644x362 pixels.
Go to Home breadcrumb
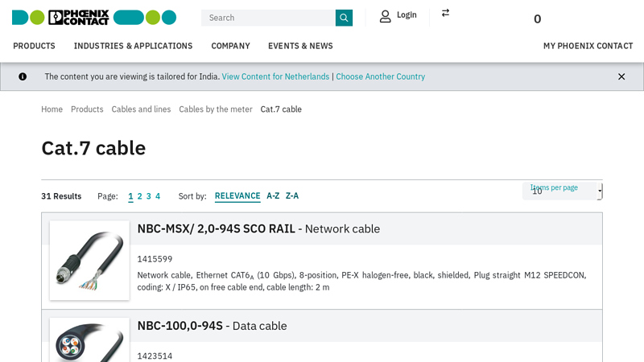tap(52, 109)
